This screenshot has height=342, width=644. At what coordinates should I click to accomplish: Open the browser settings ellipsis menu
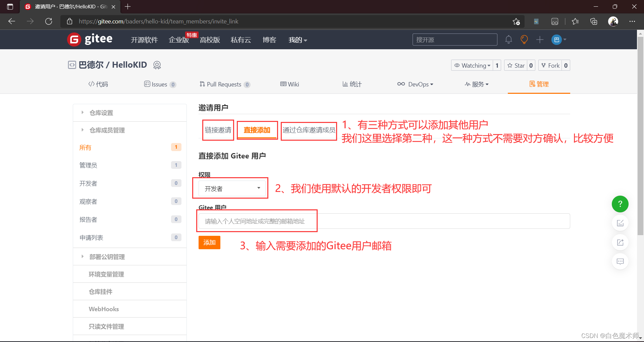tap(632, 21)
